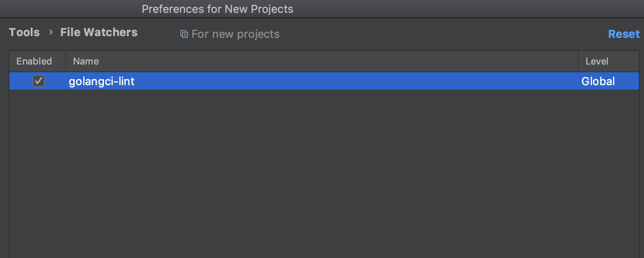Click the copy icon beside For new projects
This screenshot has height=258, width=644.
(x=184, y=34)
